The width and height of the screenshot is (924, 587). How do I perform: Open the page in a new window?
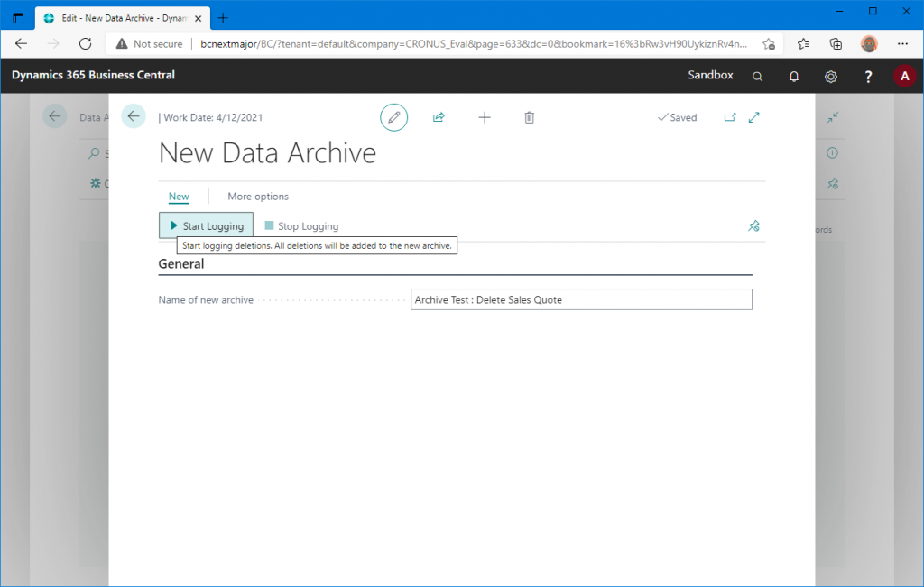[x=730, y=117]
